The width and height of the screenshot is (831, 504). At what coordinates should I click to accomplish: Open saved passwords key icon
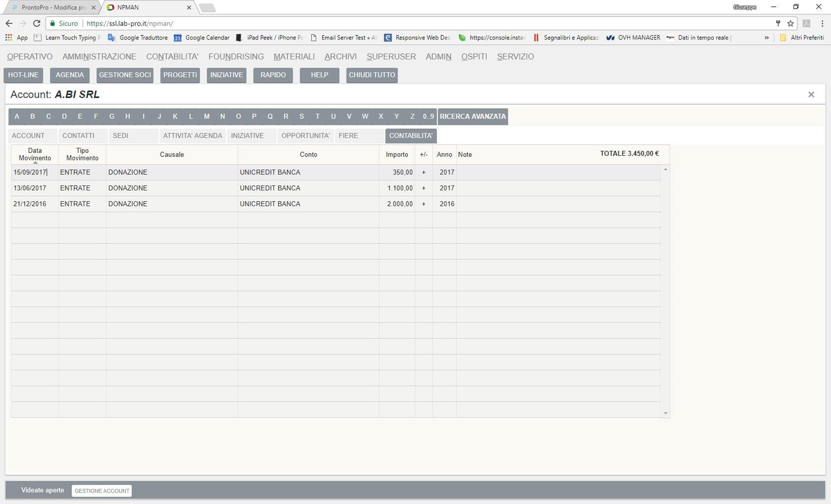click(x=778, y=23)
